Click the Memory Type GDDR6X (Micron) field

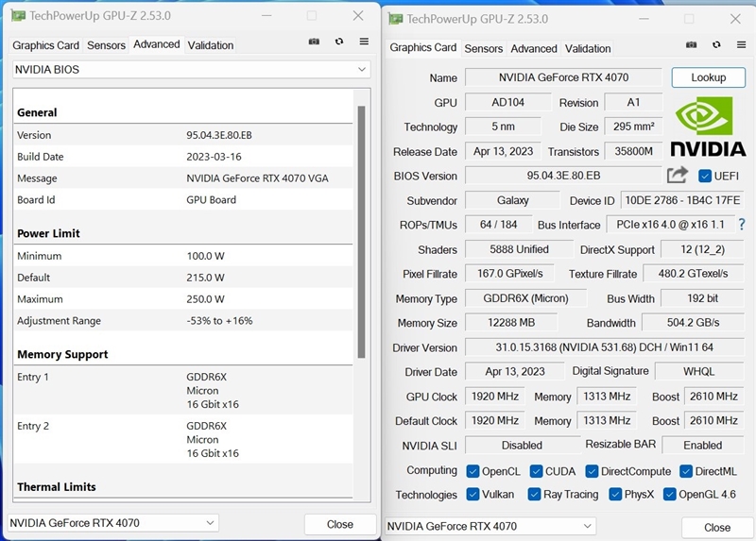pyautogui.click(x=525, y=298)
